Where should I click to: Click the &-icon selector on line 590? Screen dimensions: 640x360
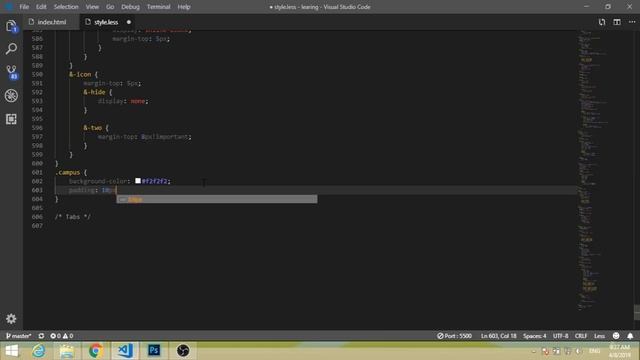80,74
